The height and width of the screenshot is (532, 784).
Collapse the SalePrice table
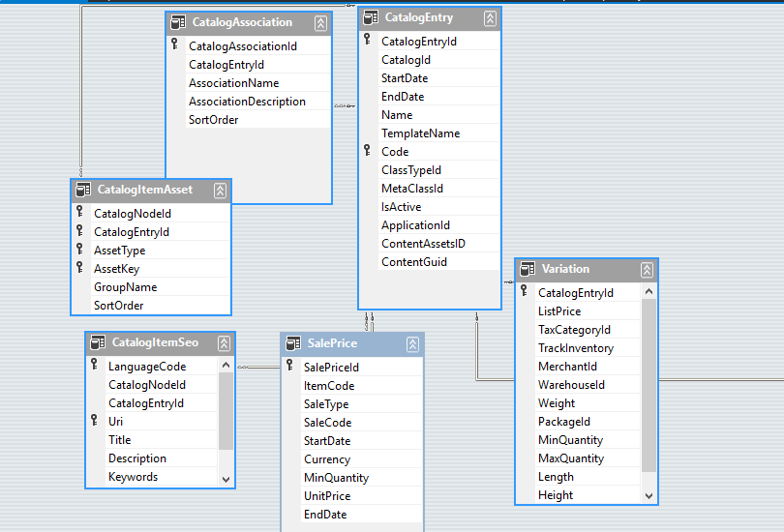pyautogui.click(x=412, y=343)
